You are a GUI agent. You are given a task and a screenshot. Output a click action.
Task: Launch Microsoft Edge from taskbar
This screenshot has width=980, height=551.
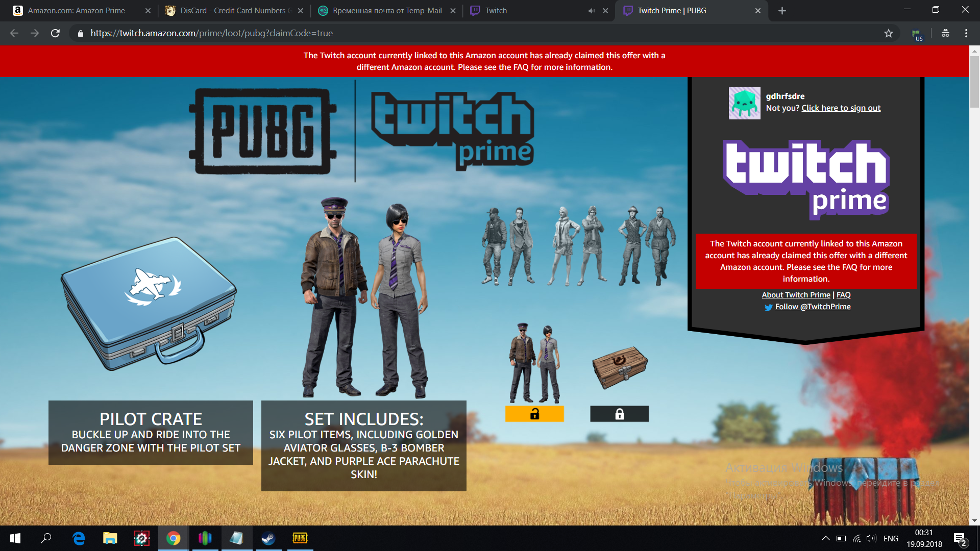(x=79, y=538)
